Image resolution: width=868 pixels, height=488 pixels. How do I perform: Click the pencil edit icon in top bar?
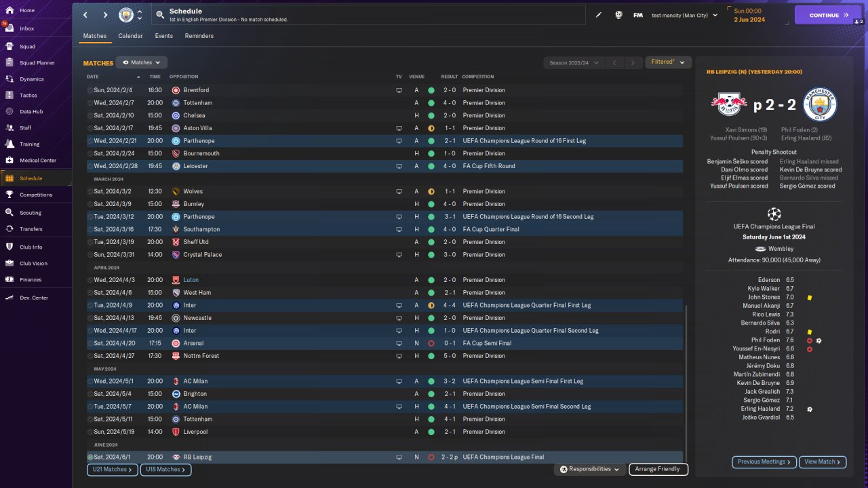[599, 15]
